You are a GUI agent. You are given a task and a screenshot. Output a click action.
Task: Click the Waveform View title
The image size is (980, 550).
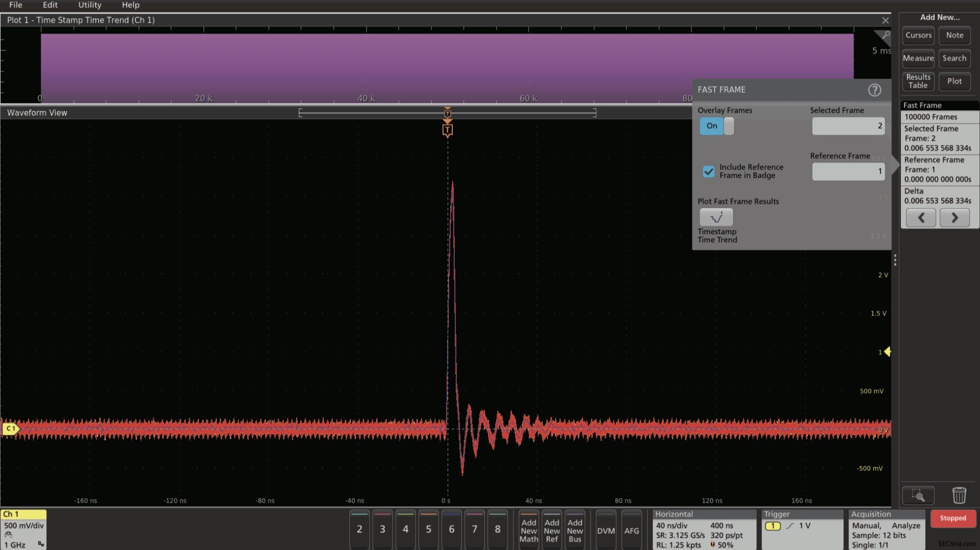pos(37,113)
